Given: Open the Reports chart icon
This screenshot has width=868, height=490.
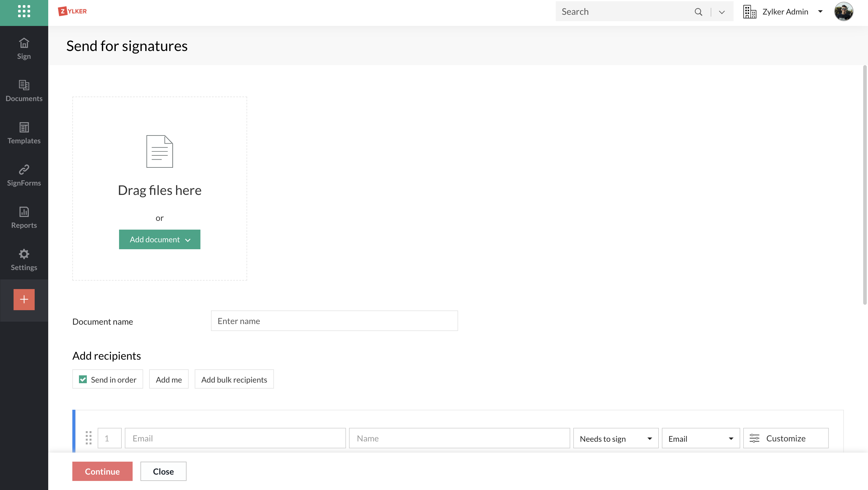Looking at the screenshot, I should [x=24, y=212].
